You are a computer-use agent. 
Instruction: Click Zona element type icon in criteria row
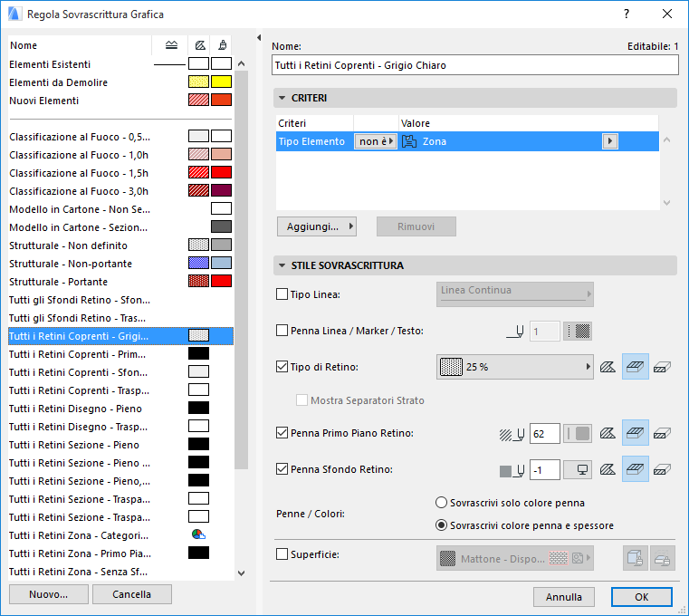click(409, 141)
